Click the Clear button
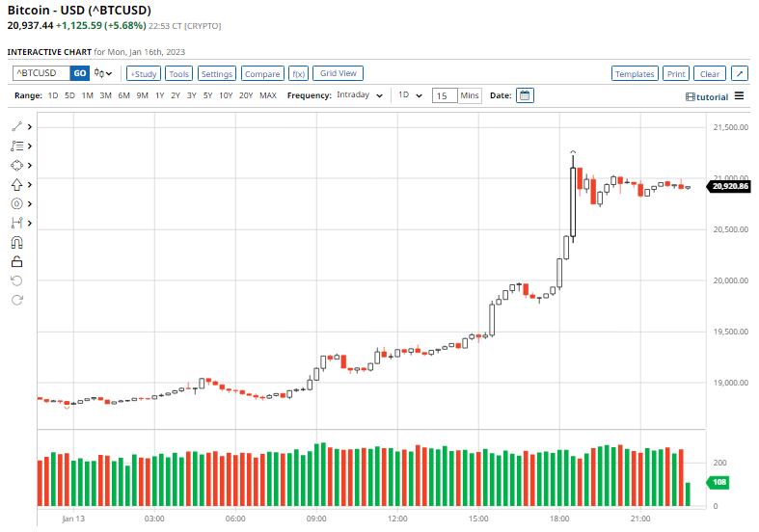This screenshot has width=759, height=532. pos(710,73)
